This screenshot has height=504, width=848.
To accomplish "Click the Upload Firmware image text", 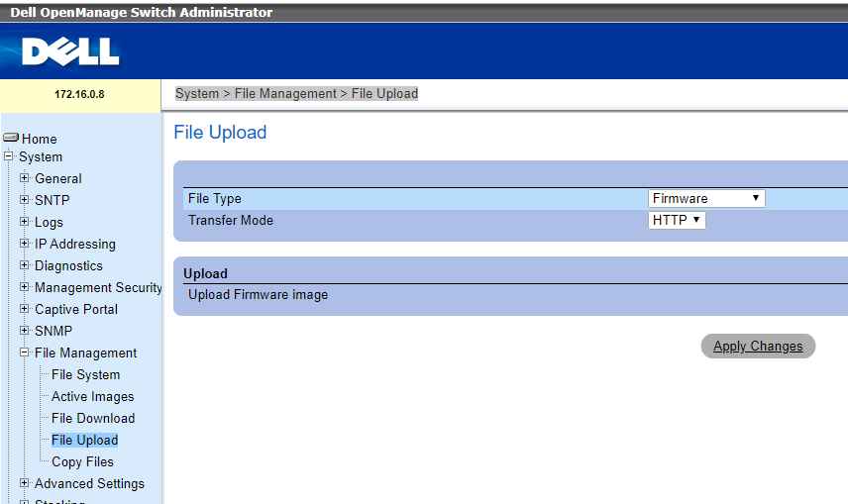I will click(258, 295).
